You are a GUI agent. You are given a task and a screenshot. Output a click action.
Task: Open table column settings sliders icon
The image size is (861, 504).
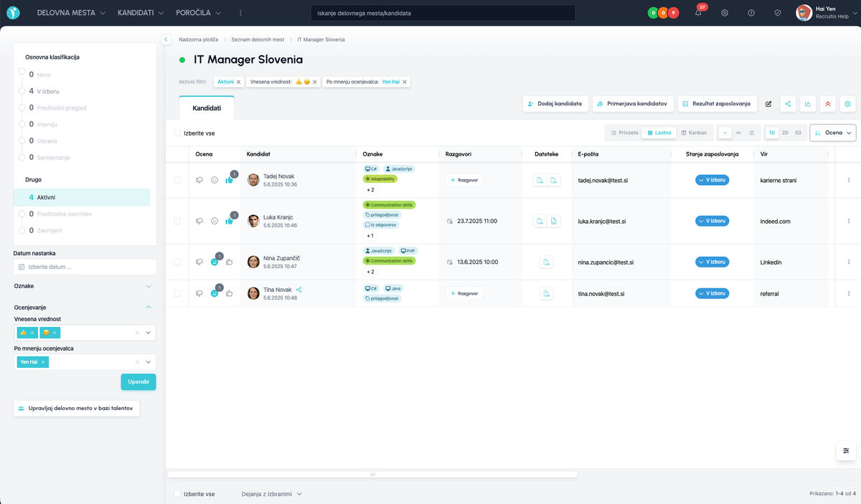846,450
